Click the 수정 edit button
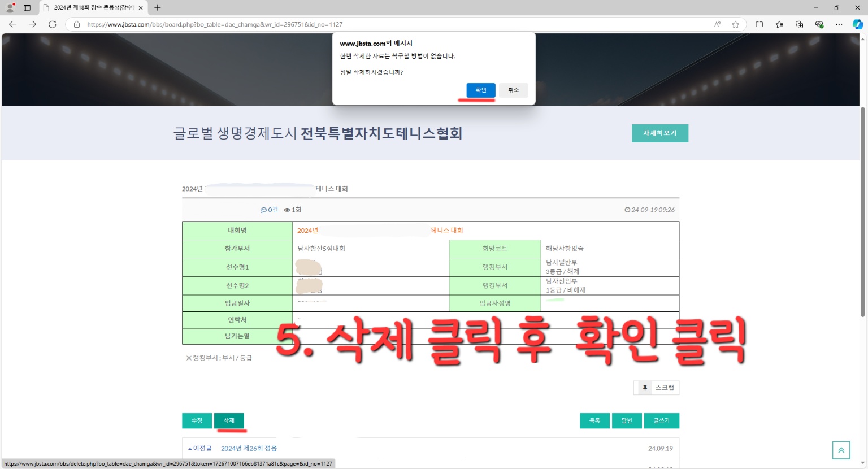 coord(197,421)
